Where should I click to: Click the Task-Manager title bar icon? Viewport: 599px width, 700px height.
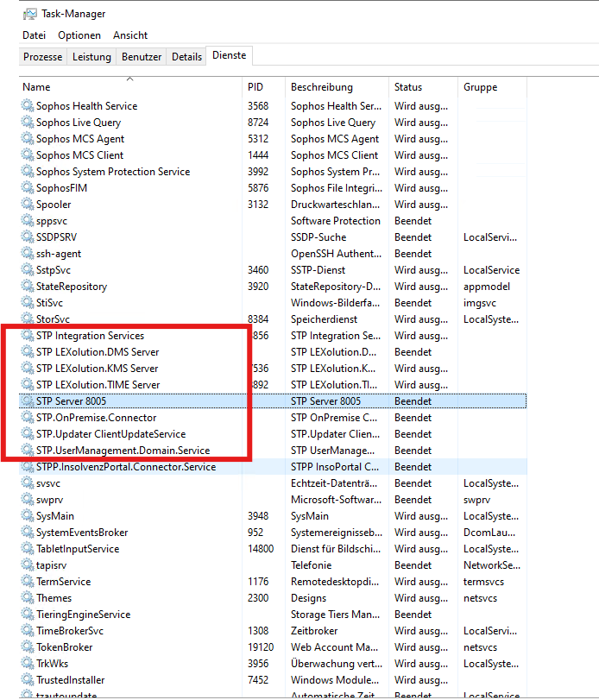click(30, 15)
